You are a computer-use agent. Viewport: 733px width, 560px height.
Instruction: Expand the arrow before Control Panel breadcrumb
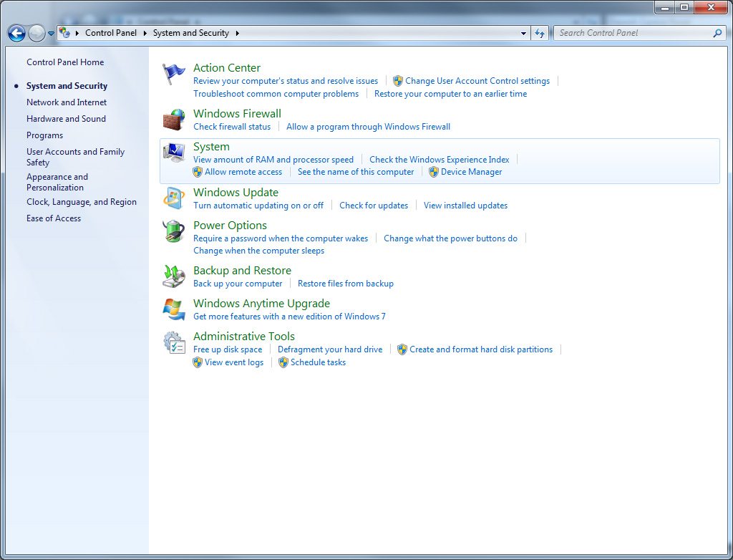pos(77,33)
